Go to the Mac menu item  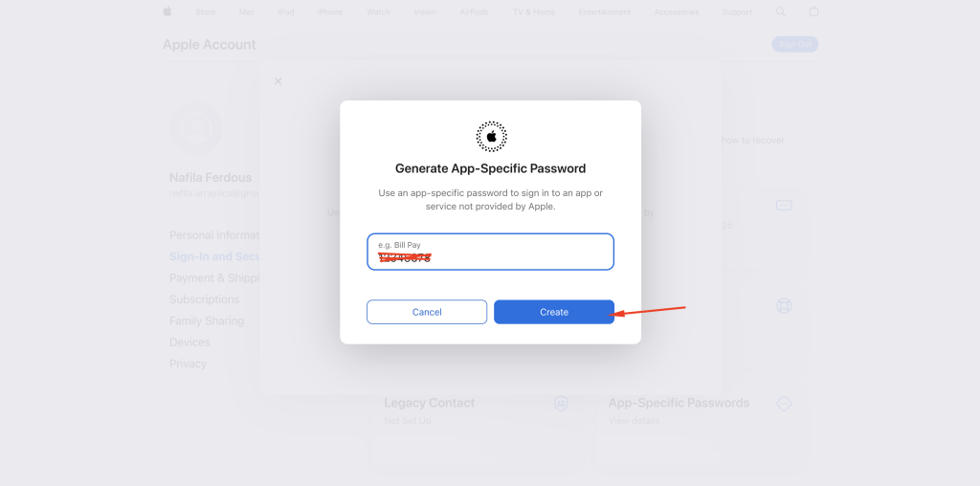247,12
